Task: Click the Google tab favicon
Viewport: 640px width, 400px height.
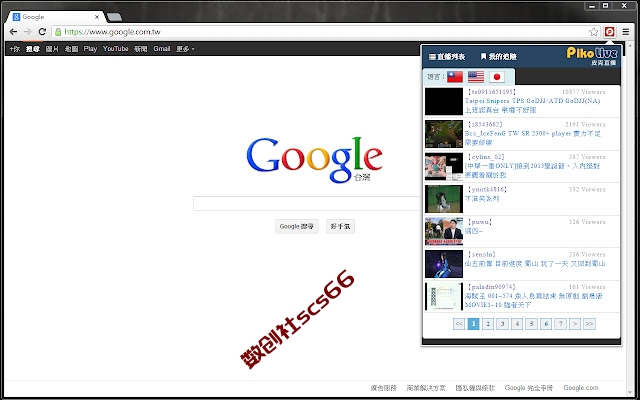Action: coord(16,17)
